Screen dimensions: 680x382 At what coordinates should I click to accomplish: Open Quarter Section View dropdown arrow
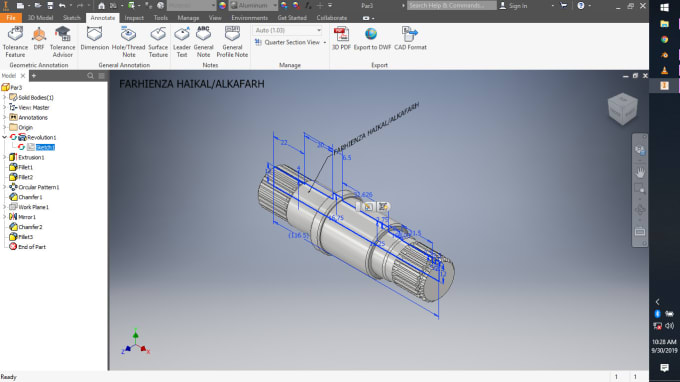tap(324, 42)
